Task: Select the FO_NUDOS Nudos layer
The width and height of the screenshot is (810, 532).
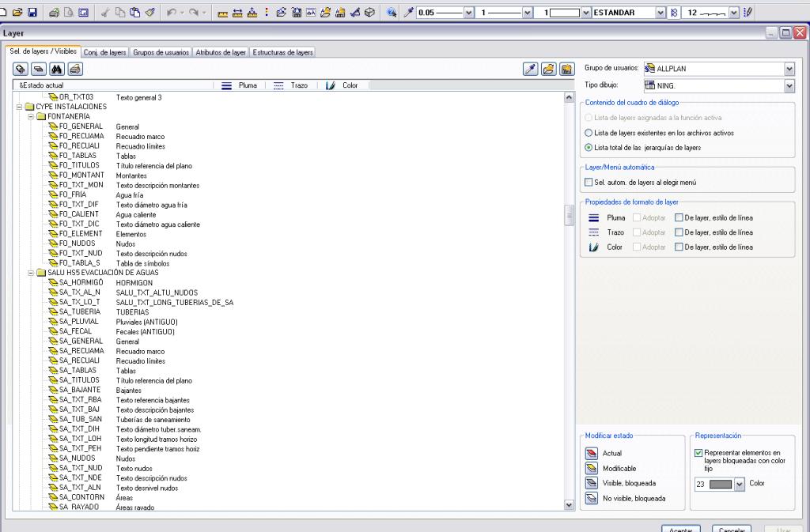Action: [x=92, y=243]
